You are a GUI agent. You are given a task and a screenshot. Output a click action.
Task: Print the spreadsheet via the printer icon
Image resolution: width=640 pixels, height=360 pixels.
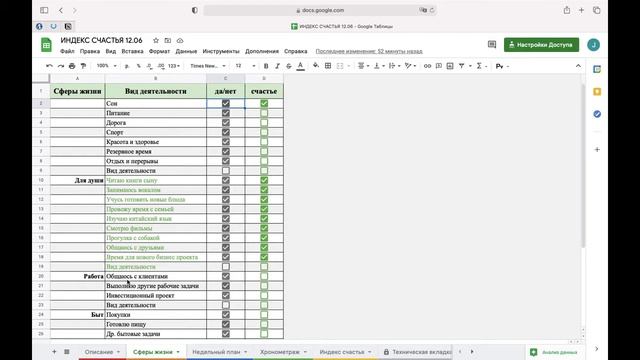point(72,66)
